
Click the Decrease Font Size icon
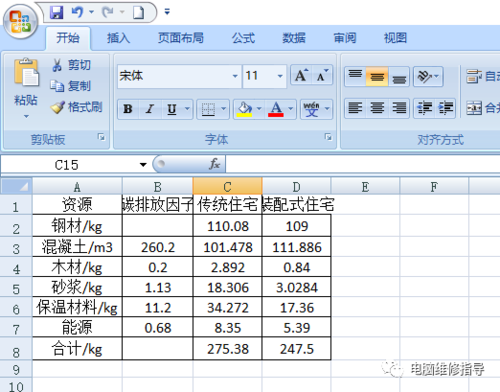coord(322,76)
